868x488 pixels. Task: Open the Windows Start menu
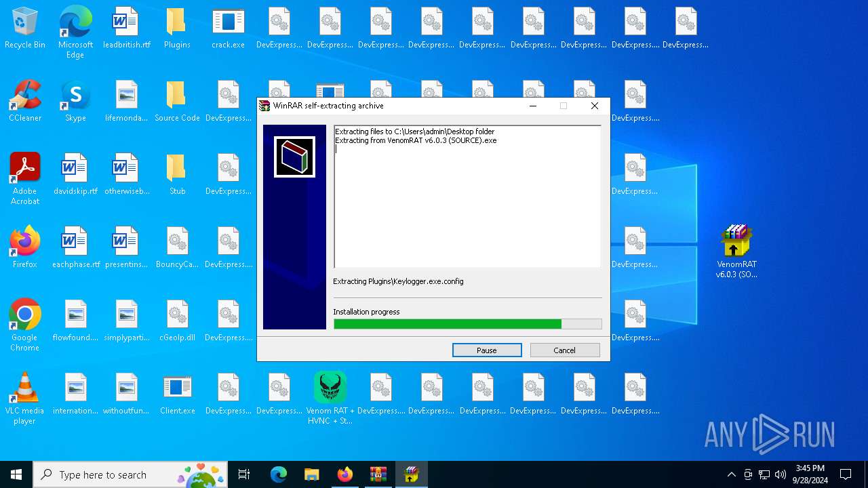tap(16, 474)
